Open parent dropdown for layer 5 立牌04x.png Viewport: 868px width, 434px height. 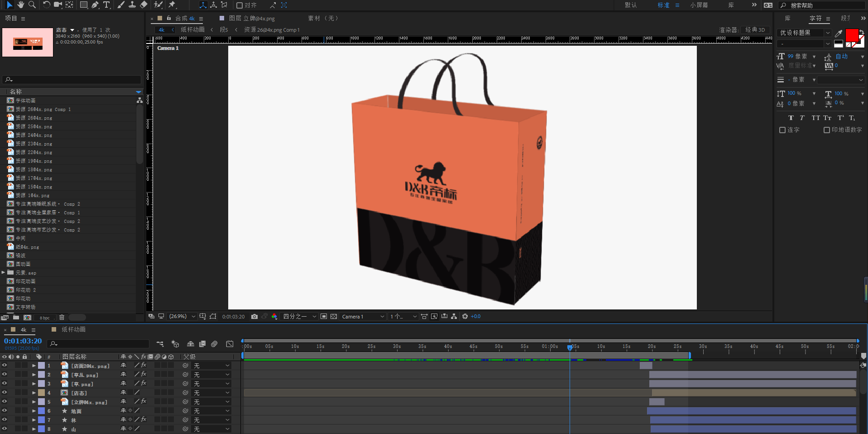click(211, 402)
